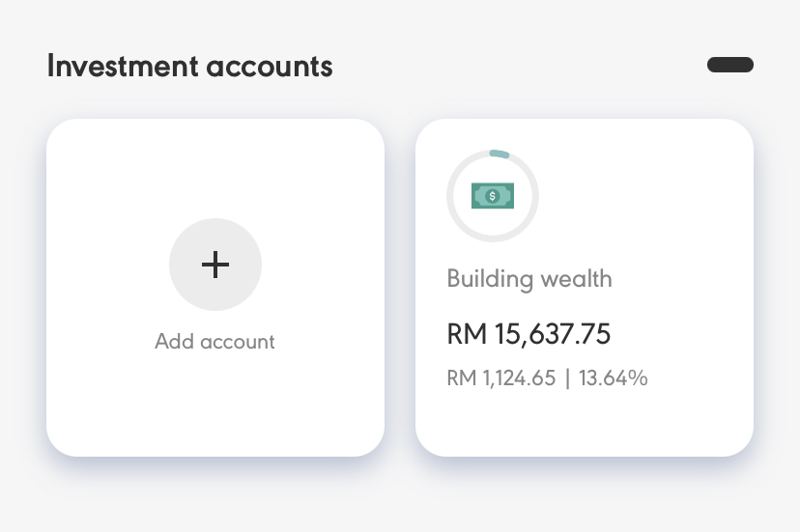Click the "RM" prefix of the main balance
800x532 pixels.
click(466, 334)
